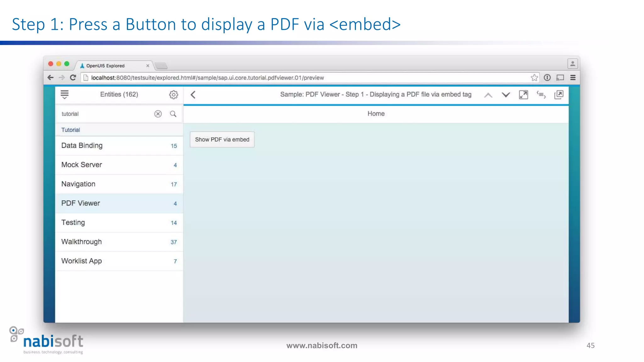Open a new browser tab

pyautogui.click(x=161, y=66)
